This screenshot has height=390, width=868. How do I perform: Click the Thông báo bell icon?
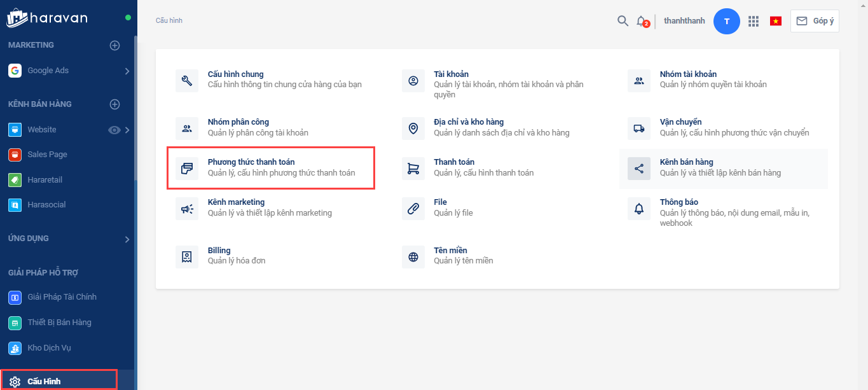point(639,209)
